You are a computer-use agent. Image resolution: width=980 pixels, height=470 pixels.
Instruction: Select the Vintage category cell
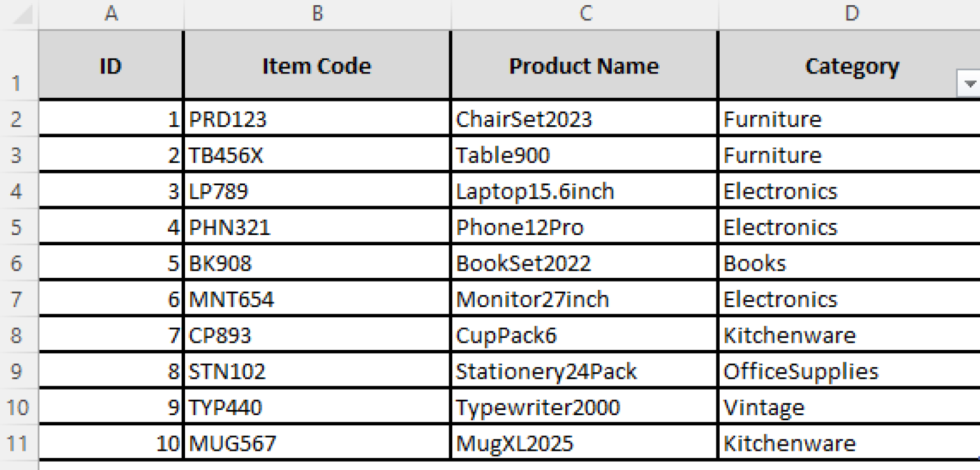pos(798,407)
